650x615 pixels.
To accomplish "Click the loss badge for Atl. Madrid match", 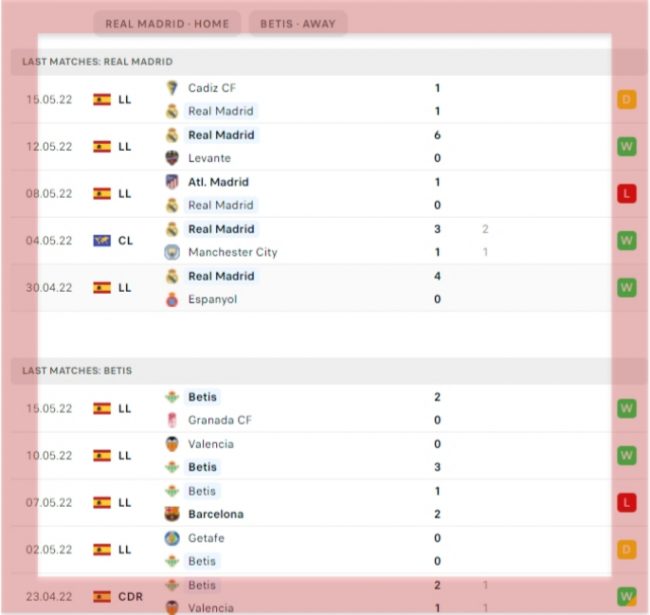I will click(627, 194).
